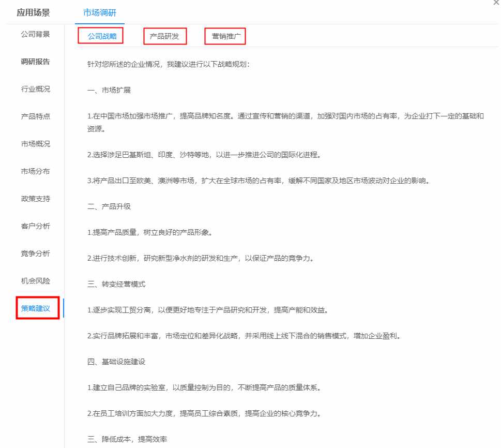Image resolution: width=501 pixels, height=448 pixels.
Task: Click the line 建立自己品牌的实验室
Action: click(x=204, y=387)
